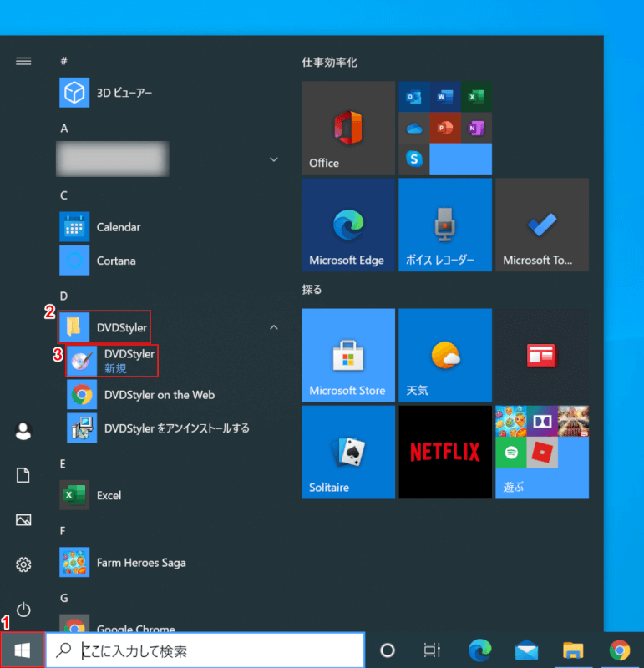The width and height of the screenshot is (644, 668).
Task: Open Microsoft Edge from the taskbar
Action: (480, 650)
